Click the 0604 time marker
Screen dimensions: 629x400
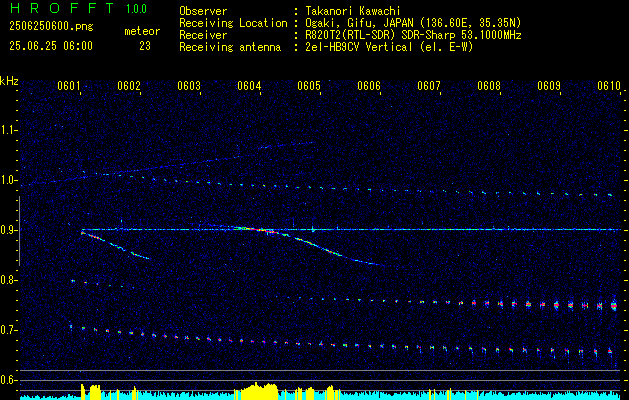pos(249,85)
